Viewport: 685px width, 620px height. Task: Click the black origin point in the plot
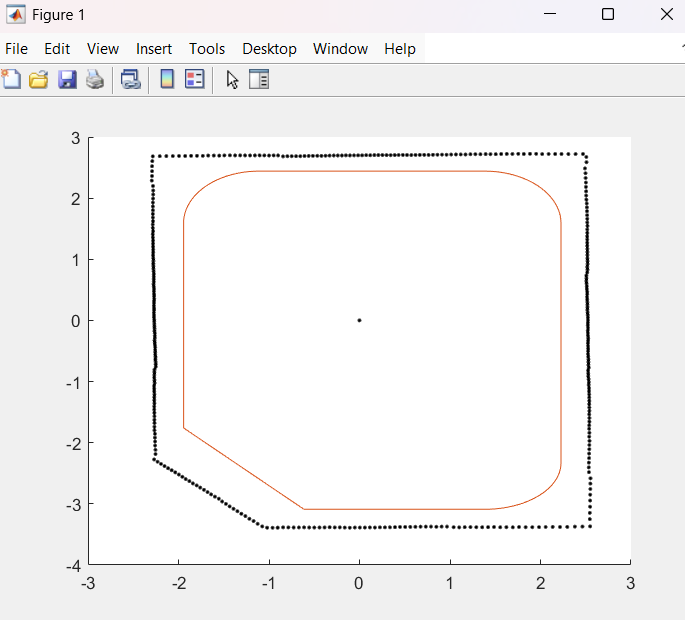coord(359,320)
